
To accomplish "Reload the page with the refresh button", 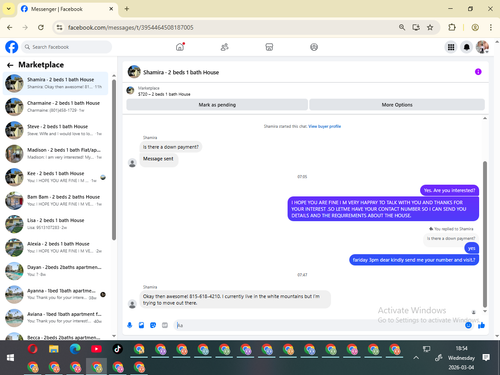I will pos(41,27).
